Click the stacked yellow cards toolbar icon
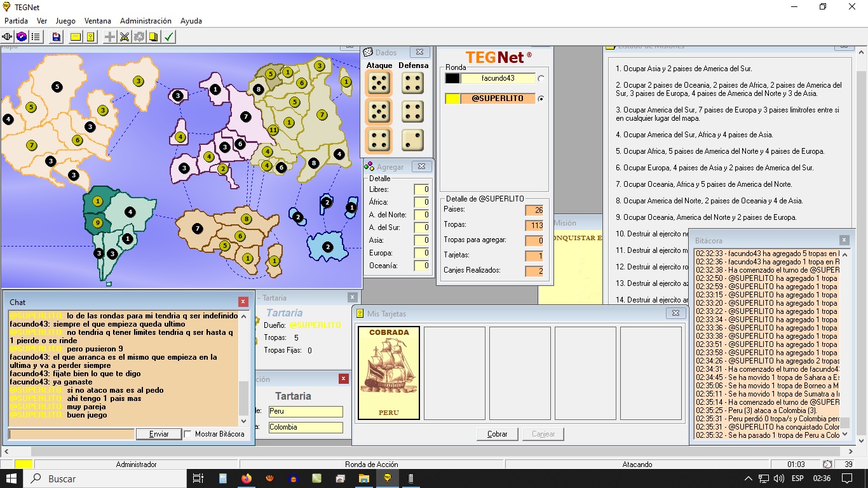Image resolution: width=868 pixels, height=488 pixels. tap(154, 37)
